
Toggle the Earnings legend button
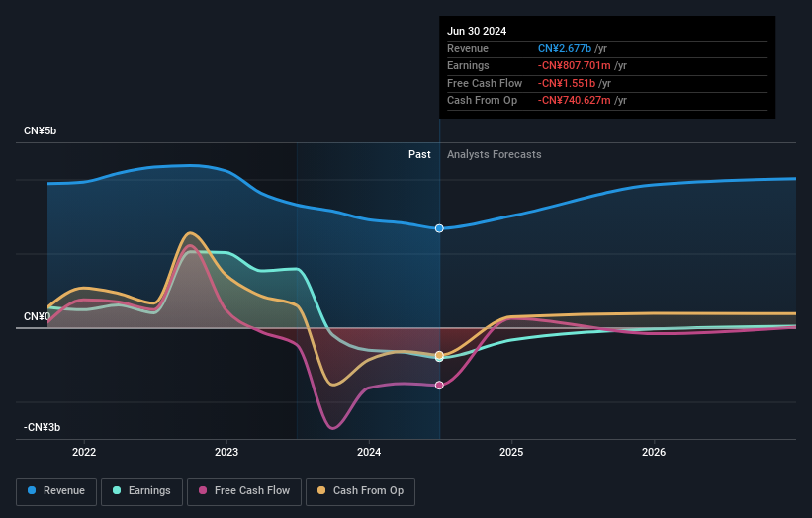[x=141, y=491]
